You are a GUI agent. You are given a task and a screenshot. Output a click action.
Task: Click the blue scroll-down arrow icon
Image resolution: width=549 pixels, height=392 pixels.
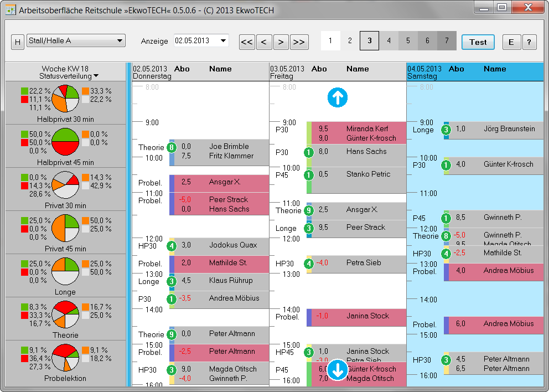[336, 370]
